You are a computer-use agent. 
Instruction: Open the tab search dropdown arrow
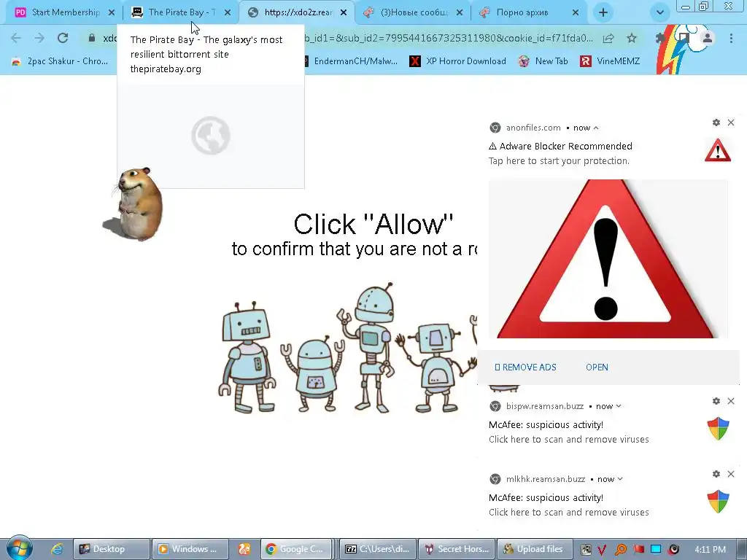(659, 13)
